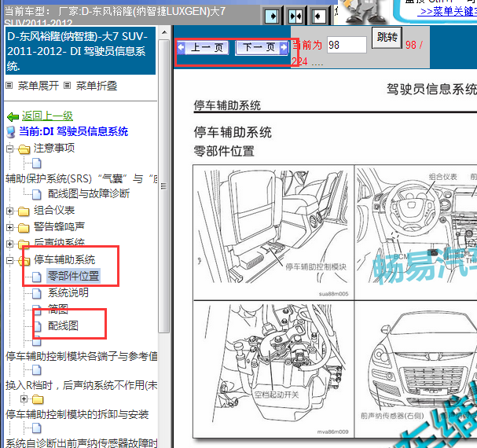
Task: Go to previous page with 上一页 button
Action: click(x=204, y=47)
